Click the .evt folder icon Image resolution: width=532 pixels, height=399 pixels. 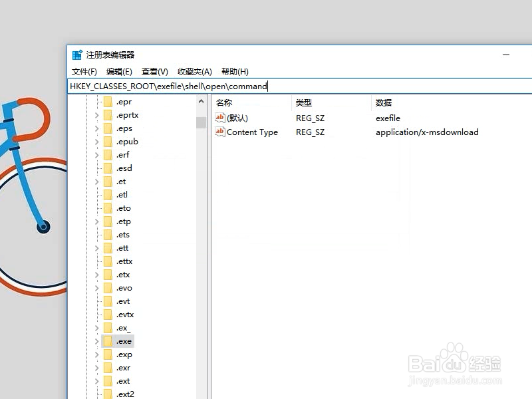[x=108, y=301]
